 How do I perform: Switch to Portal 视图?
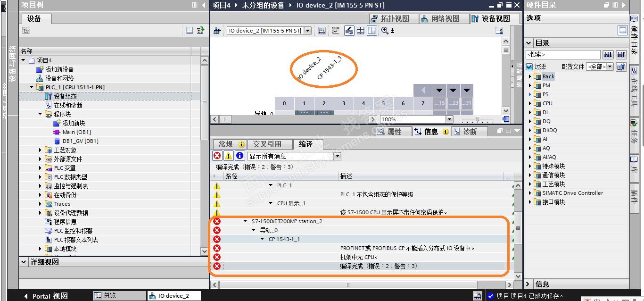(45, 296)
